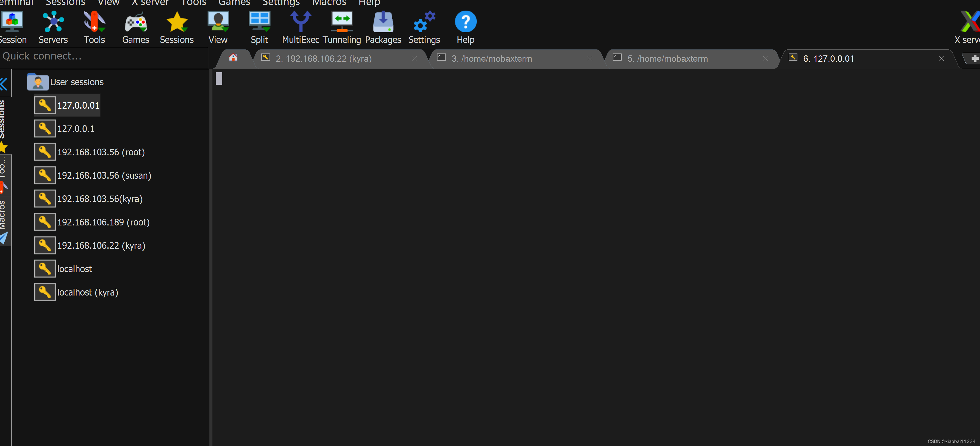Screen dimensions: 980x446
Task: Open the View menu in menu bar
Action: [x=109, y=3]
